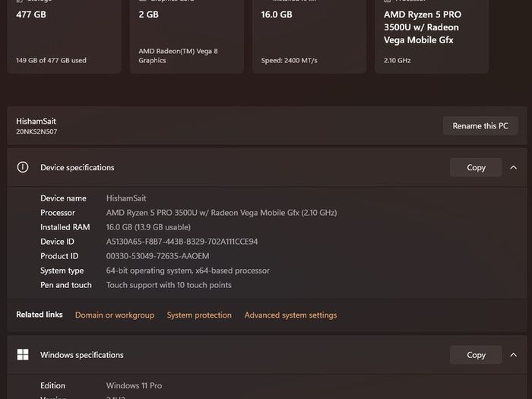Click the System type label
The image size is (532, 399).
point(62,271)
